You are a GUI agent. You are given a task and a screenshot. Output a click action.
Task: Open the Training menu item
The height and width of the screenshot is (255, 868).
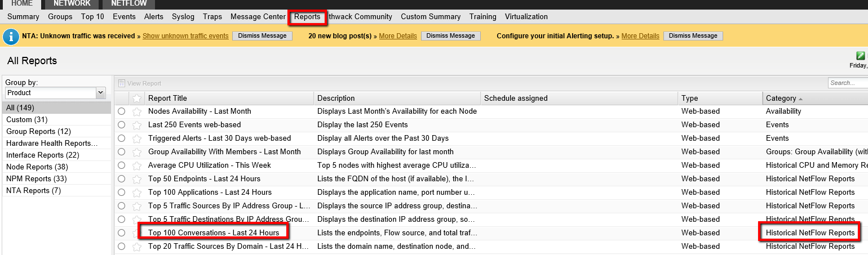pyautogui.click(x=482, y=17)
